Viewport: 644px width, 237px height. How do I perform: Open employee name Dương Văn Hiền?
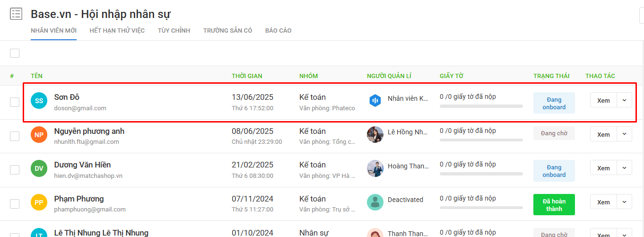(83, 165)
